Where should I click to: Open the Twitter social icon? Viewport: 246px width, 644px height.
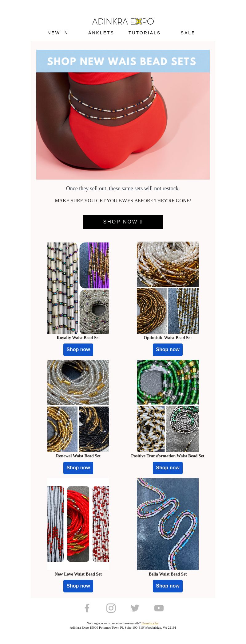click(x=135, y=608)
